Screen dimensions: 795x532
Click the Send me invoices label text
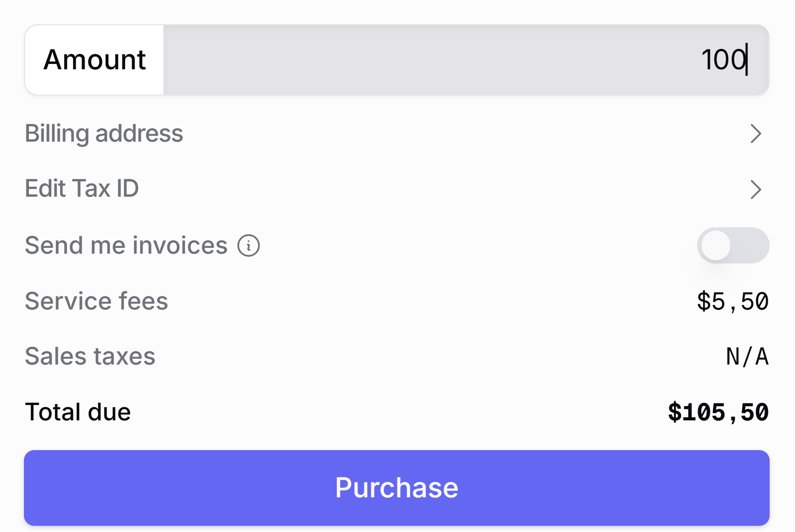(x=126, y=246)
